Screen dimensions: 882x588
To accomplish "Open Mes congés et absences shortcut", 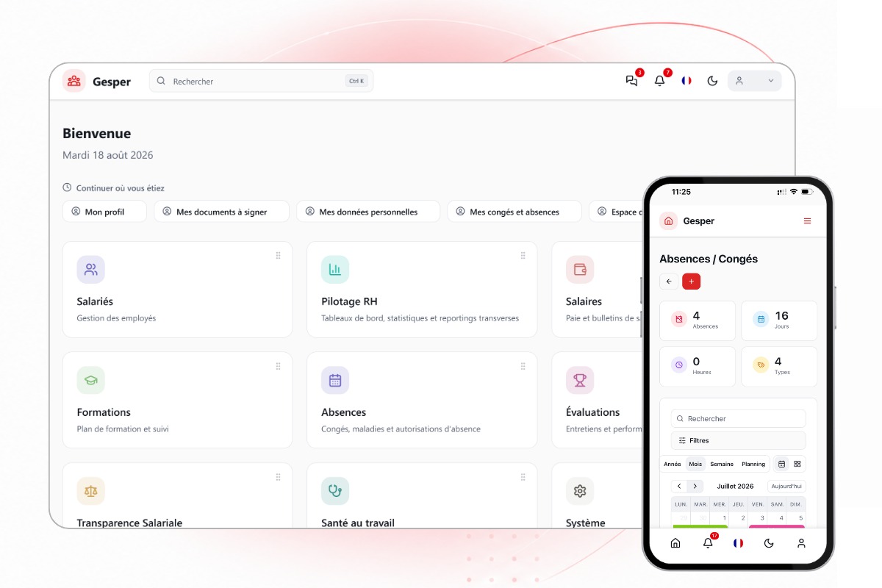I will point(514,212).
